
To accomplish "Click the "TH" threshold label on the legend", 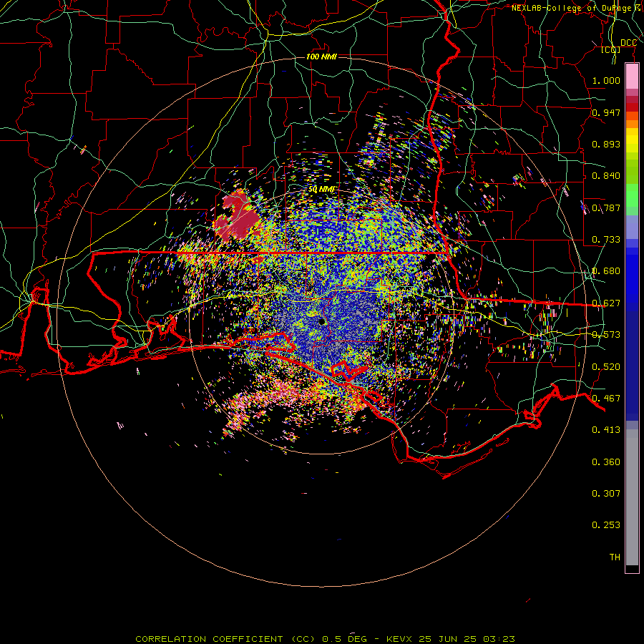I will point(615,557).
